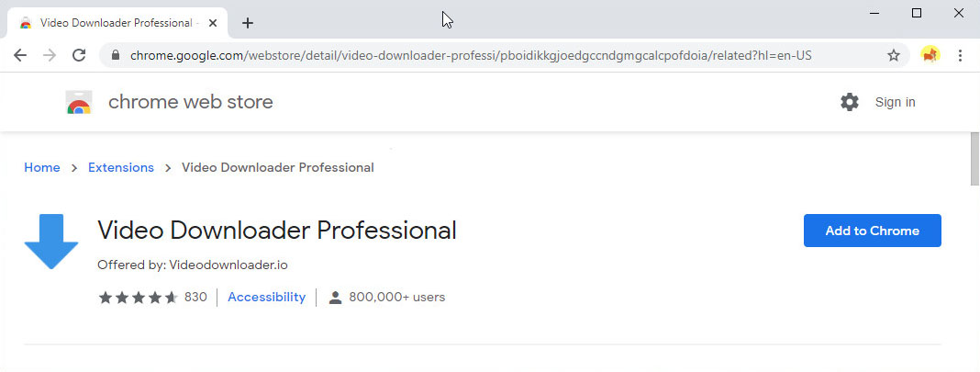Click the '800,000+ users' text
Screen dimensions: 980x372
pyautogui.click(x=397, y=297)
